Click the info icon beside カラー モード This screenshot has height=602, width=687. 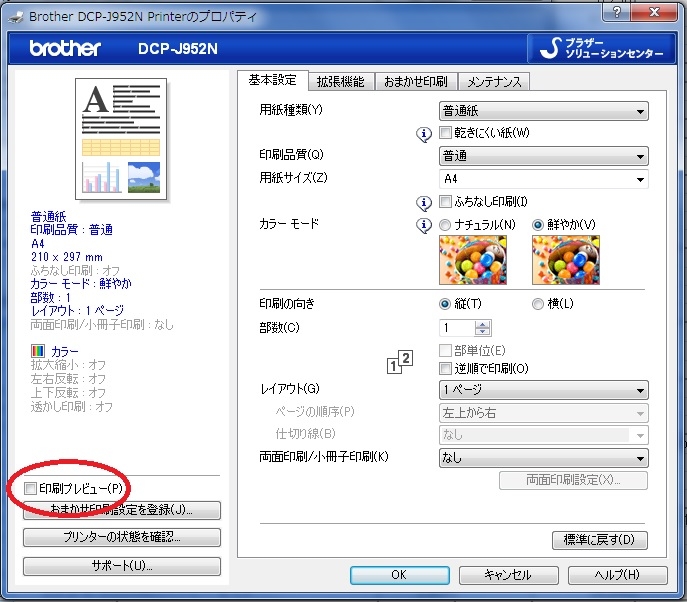tap(424, 226)
